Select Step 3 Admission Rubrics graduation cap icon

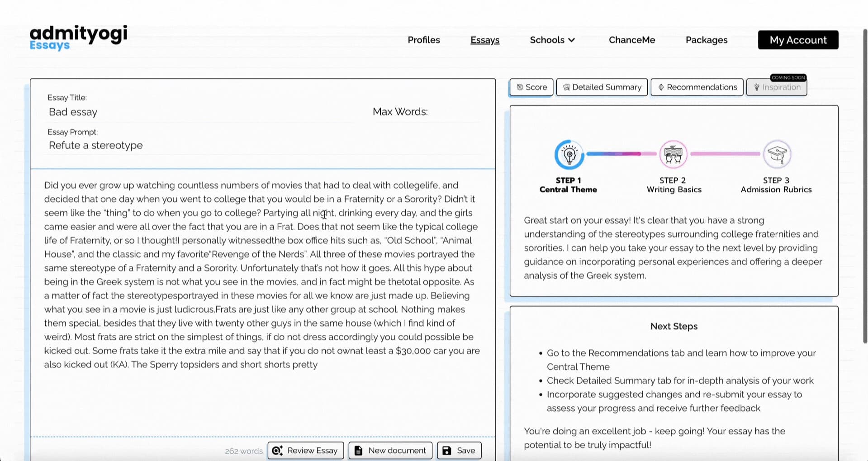click(x=777, y=154)
